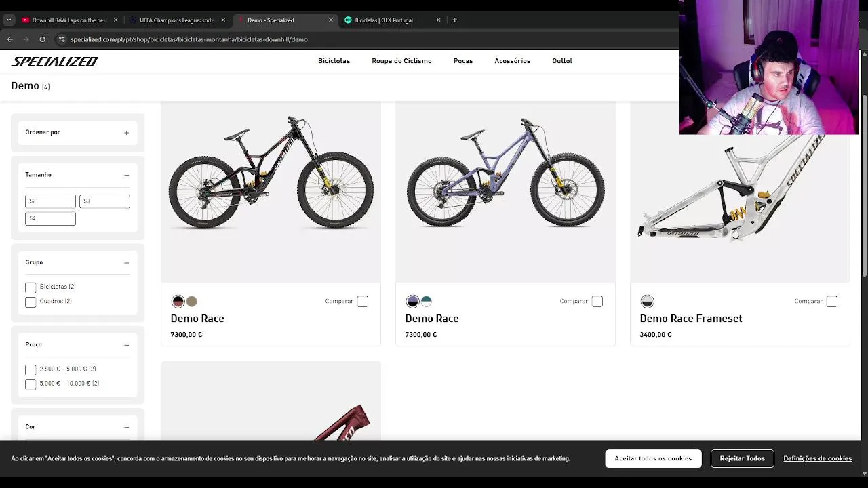Collapse the Cor filter section

[126, 427]
